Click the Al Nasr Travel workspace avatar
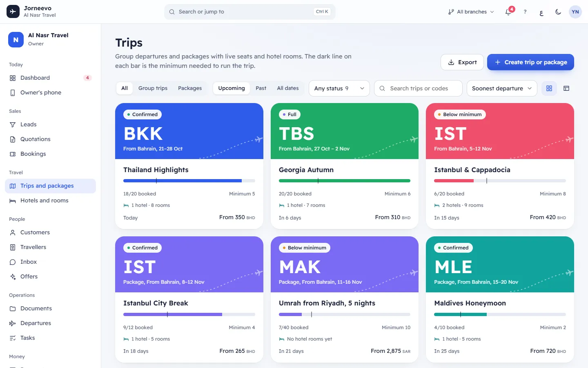The height and width of the screenshot is (368, 588). pos(16,40)
